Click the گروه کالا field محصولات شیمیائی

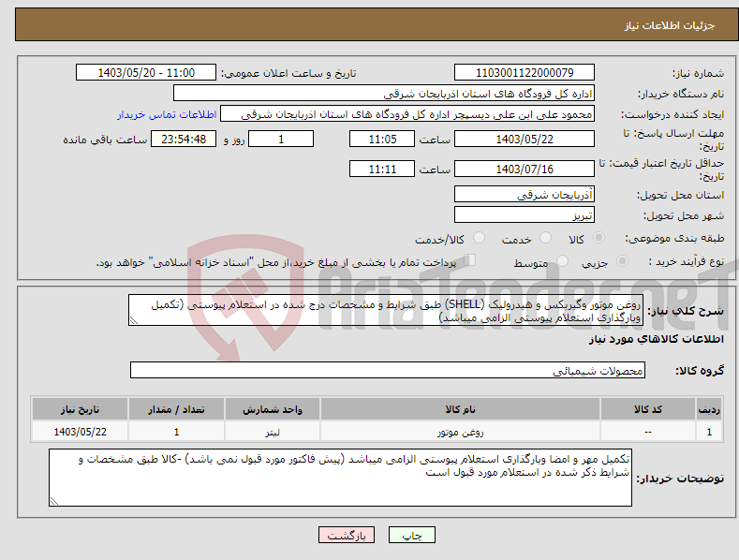(388, 370)
